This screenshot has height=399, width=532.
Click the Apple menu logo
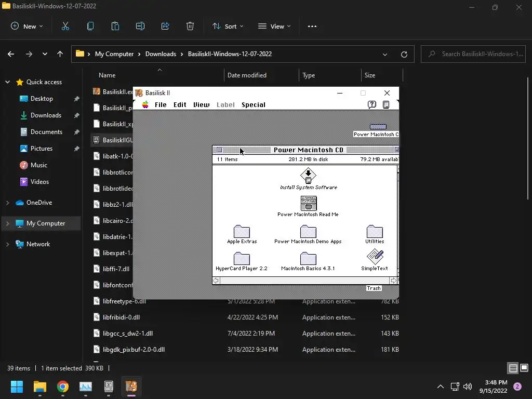tap(145, 104)
